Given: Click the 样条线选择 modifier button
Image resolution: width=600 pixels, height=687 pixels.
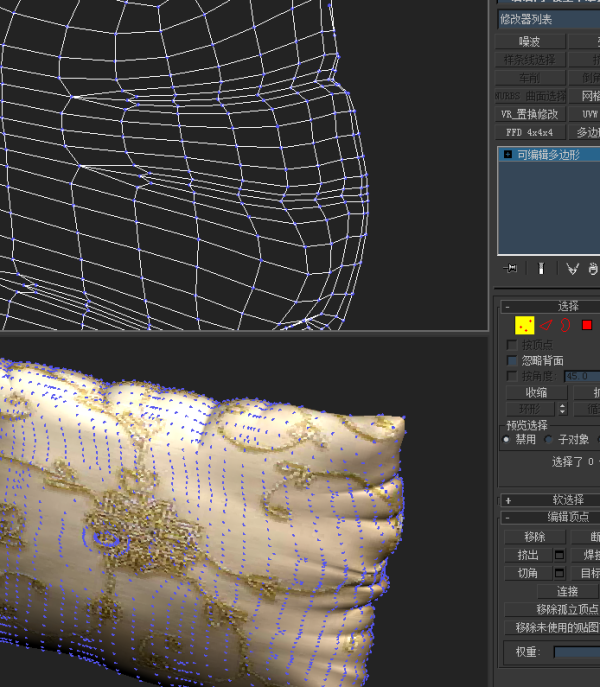Looking at the screenshot, I should [x=530, y=60].
